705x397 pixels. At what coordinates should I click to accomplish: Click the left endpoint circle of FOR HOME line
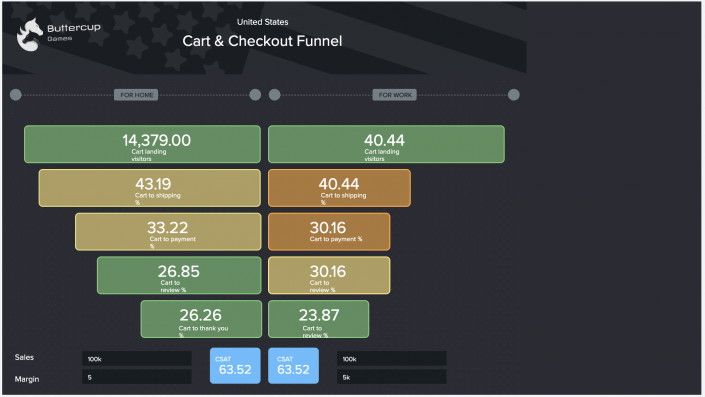pos(16,95)
